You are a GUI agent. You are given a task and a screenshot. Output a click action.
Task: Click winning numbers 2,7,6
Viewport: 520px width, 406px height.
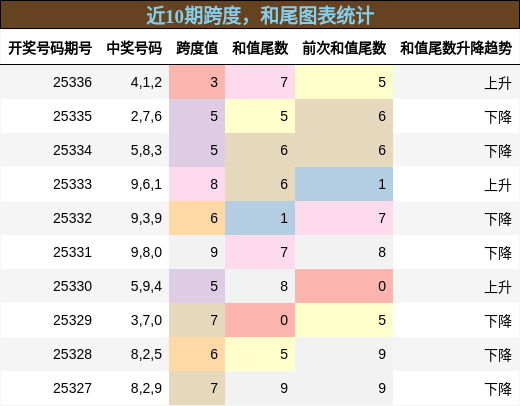click(x=146, y=116)
